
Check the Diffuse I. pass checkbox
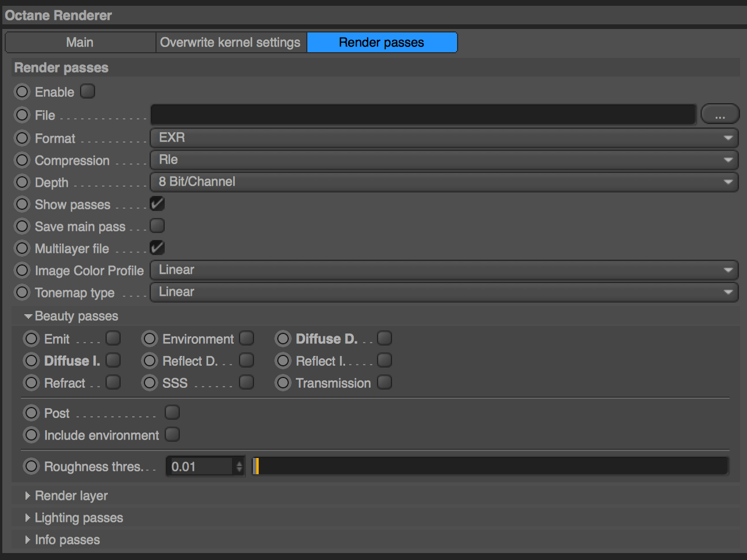coord(113,360)
